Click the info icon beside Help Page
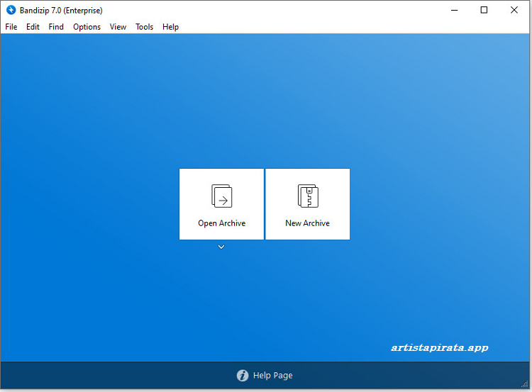532x392 pixels. [x=243, y=376]
